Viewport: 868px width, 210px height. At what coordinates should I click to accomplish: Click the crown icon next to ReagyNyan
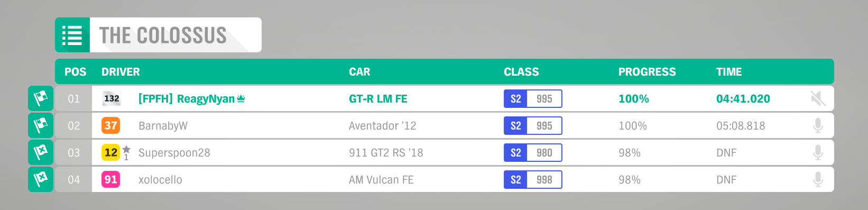click(241, 98)
